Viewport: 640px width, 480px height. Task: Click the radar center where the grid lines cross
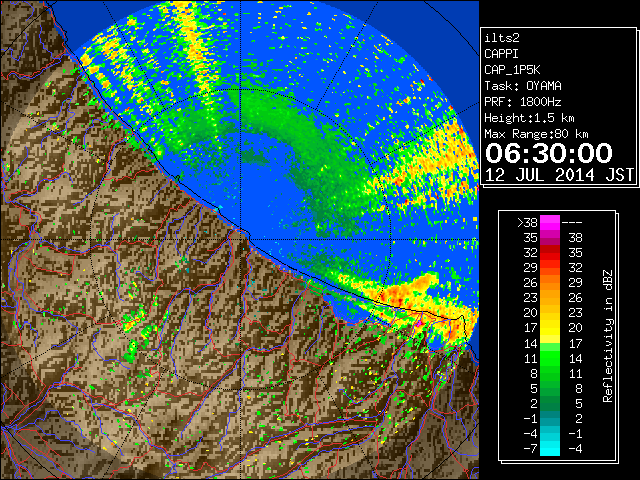241,240
